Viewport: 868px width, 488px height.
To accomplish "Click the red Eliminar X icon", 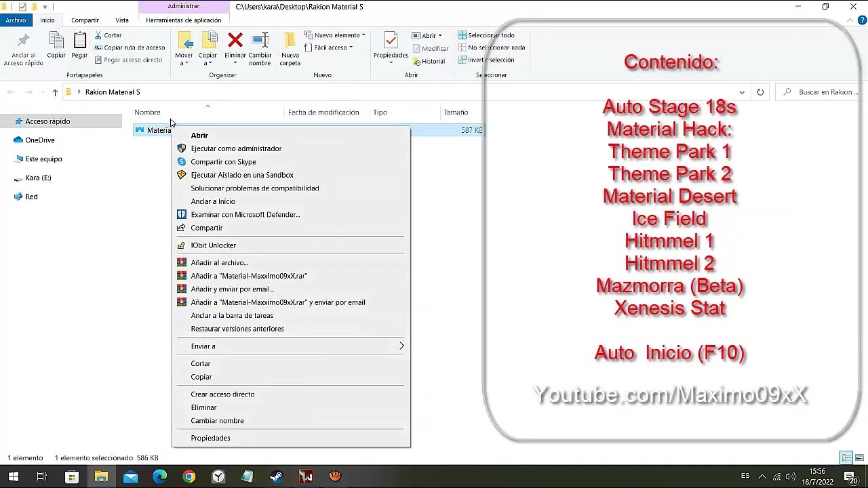I will (x=235, y=40).
